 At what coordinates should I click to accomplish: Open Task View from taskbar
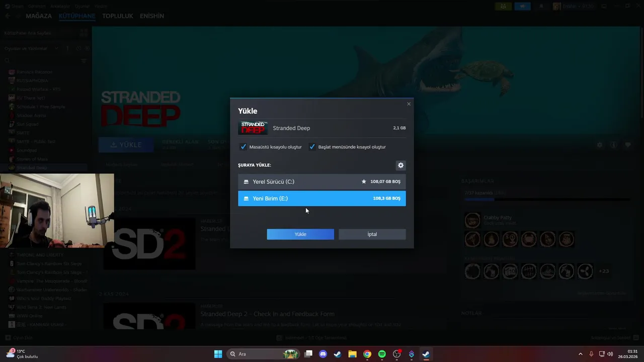[308, 354]
